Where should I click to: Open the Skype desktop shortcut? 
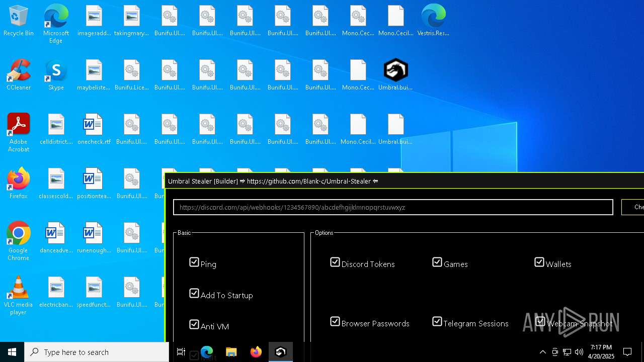tap(56, 75)
